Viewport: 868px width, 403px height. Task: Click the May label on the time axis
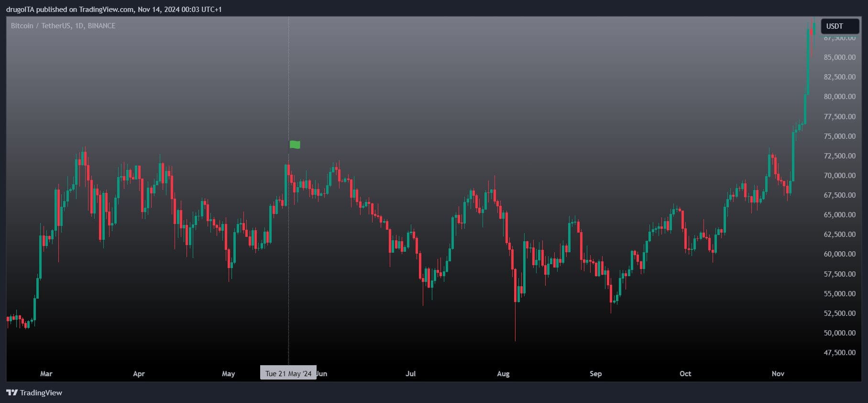tap(229, 373)
